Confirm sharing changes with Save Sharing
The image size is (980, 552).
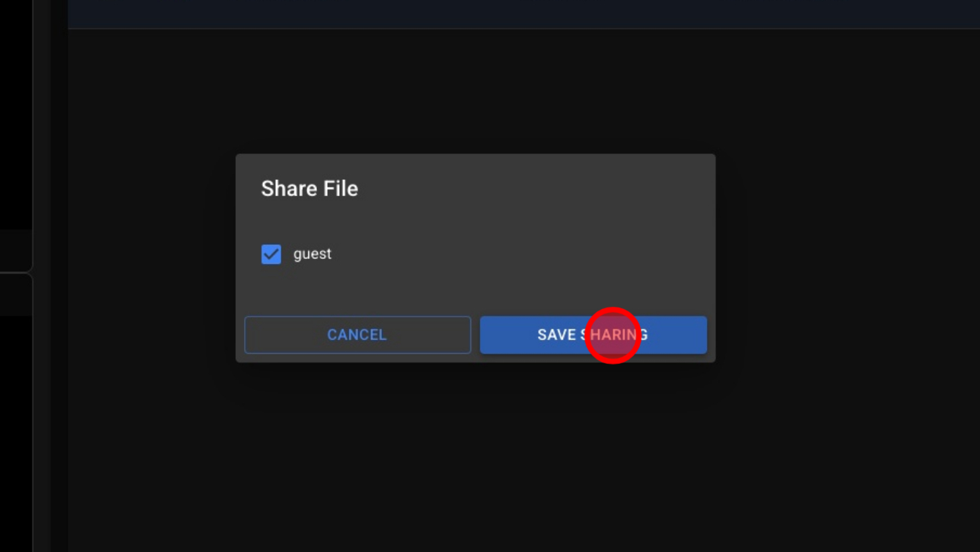(x=593, y=335)
